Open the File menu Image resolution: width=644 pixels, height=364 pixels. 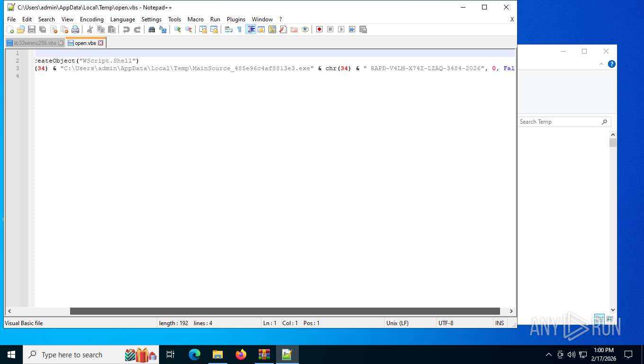(x=11, y=19)
